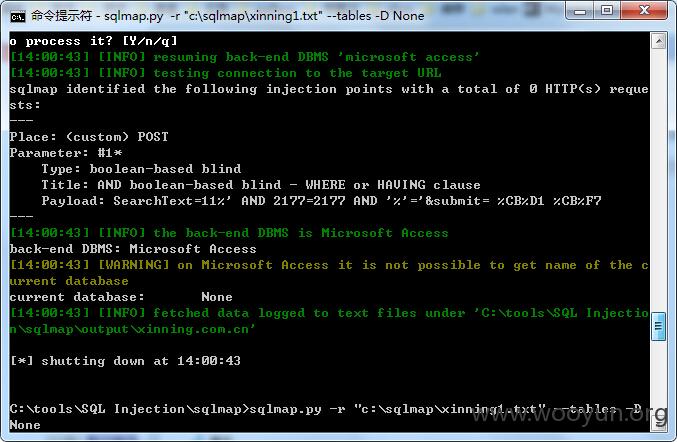
Task: Click the line 'back-end DBMS: Microsoft Access'
Action: 133,249
